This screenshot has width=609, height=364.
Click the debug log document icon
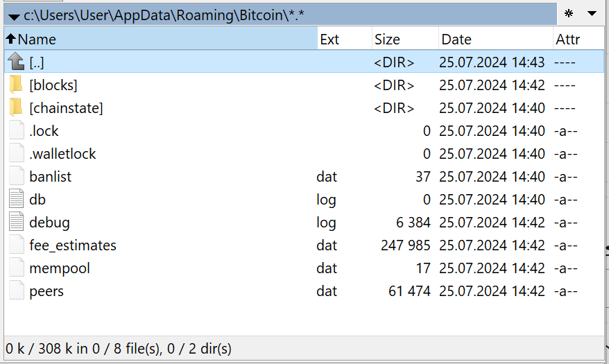[17, 222]
